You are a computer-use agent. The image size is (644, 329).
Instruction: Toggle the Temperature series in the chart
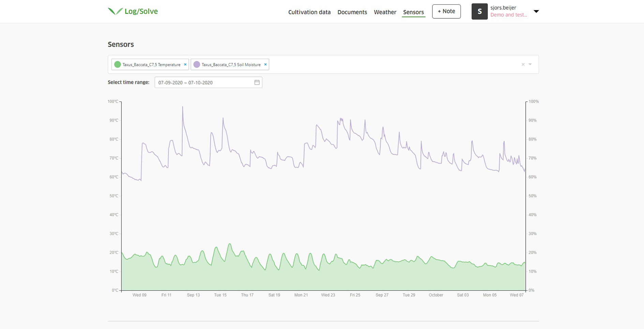151,64
